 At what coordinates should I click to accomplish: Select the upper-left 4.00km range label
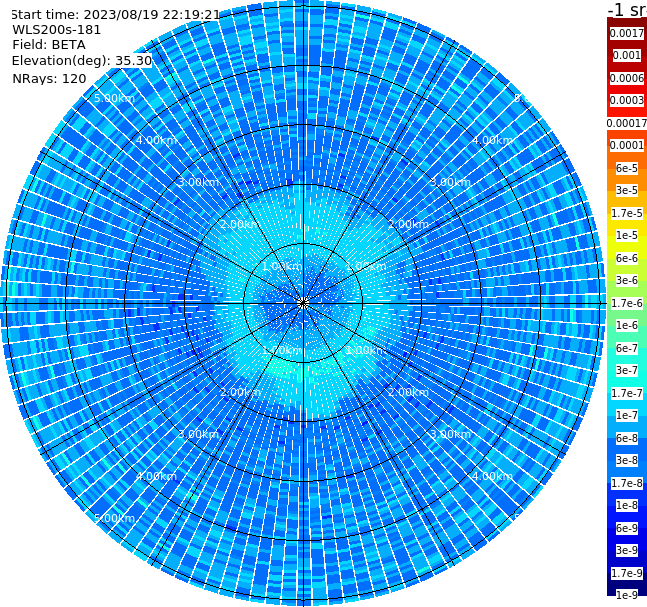tap(156, 140)
